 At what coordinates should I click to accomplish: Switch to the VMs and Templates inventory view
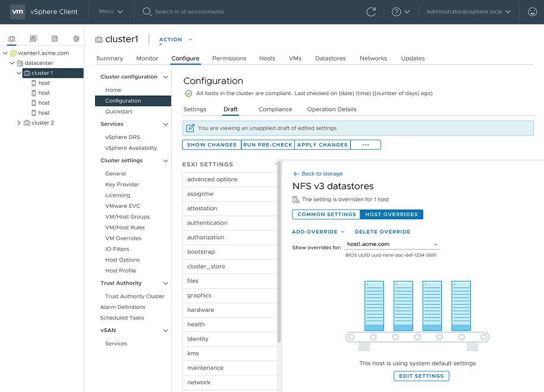[x=33, y=38]
